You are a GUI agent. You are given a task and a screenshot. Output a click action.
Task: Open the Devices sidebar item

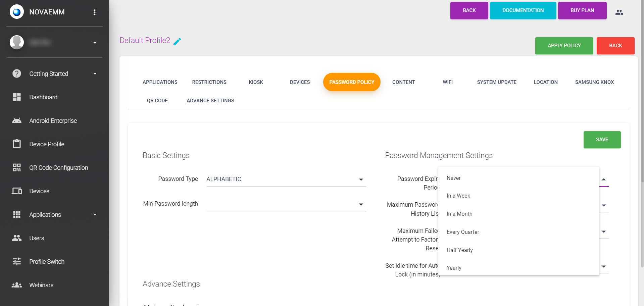point(39,191)
